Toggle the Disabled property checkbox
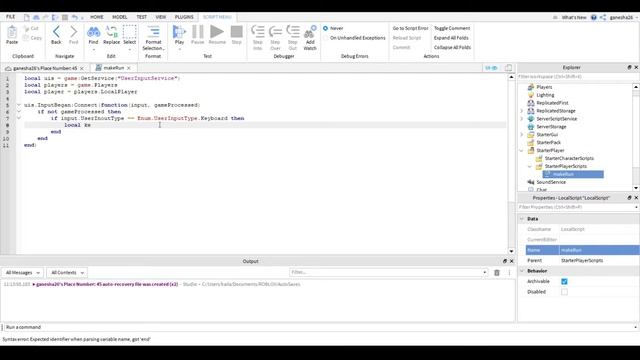Screen dimensions: 640x360 pos(564,292)
